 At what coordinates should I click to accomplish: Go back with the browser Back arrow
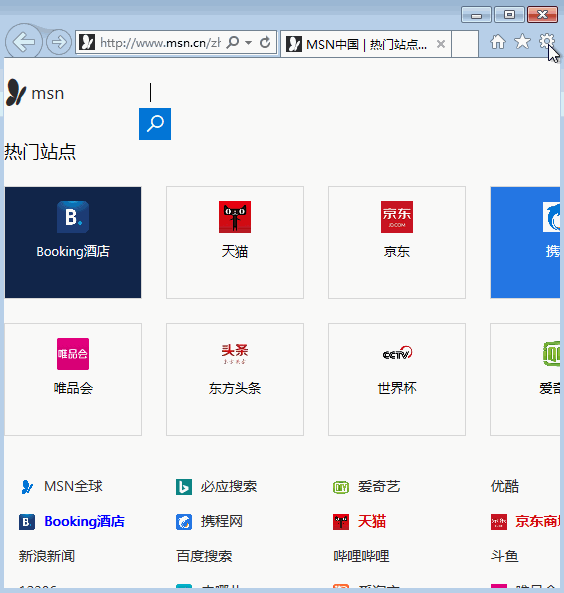click(24, 42)
